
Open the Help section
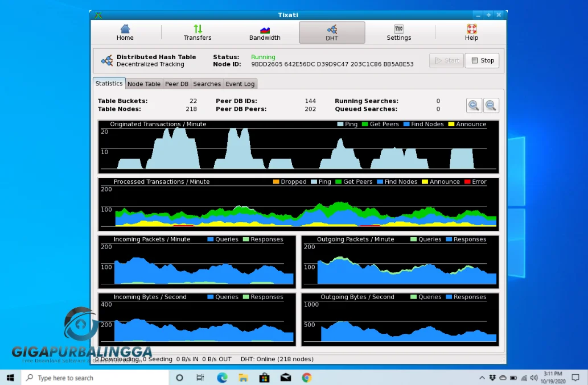(x=471, y=32)
